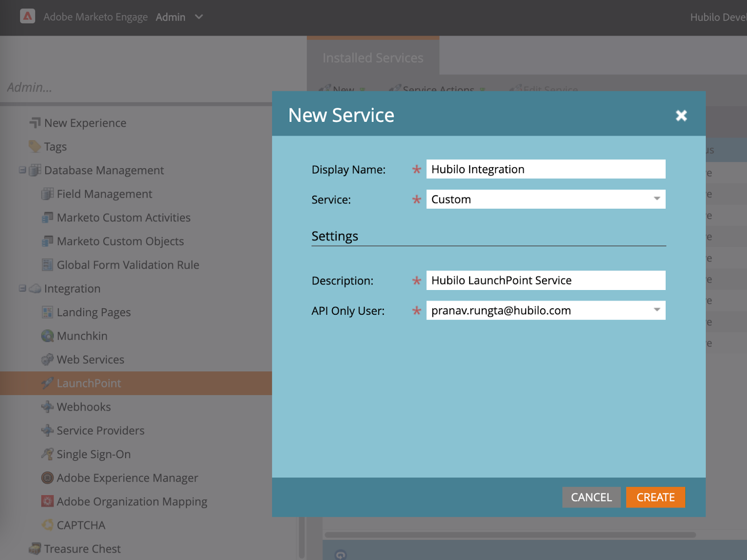The height and width of the screenshot is (560, 747).
Task: Click the CREATE button
Action: (x=655, y=497)
